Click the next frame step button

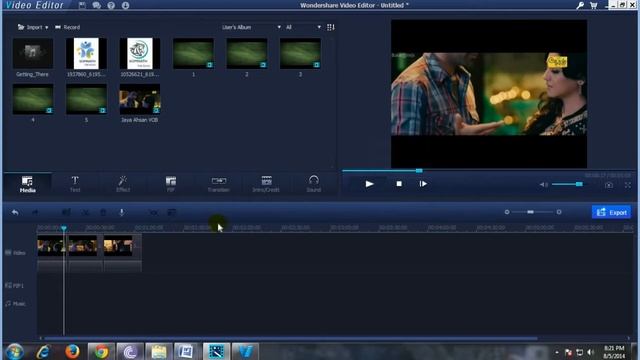pyautogui.click(x=423, y=184)
